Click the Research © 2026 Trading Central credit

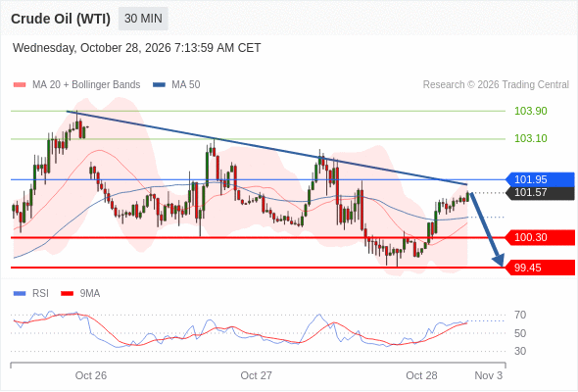[x=496, y=85]
